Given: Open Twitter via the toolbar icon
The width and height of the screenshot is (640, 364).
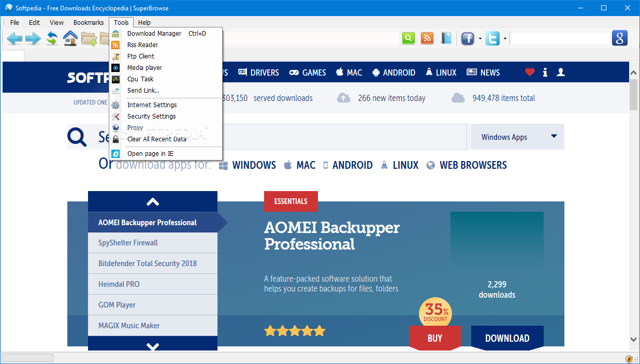Looking at the screenshot, I should 492,38.
